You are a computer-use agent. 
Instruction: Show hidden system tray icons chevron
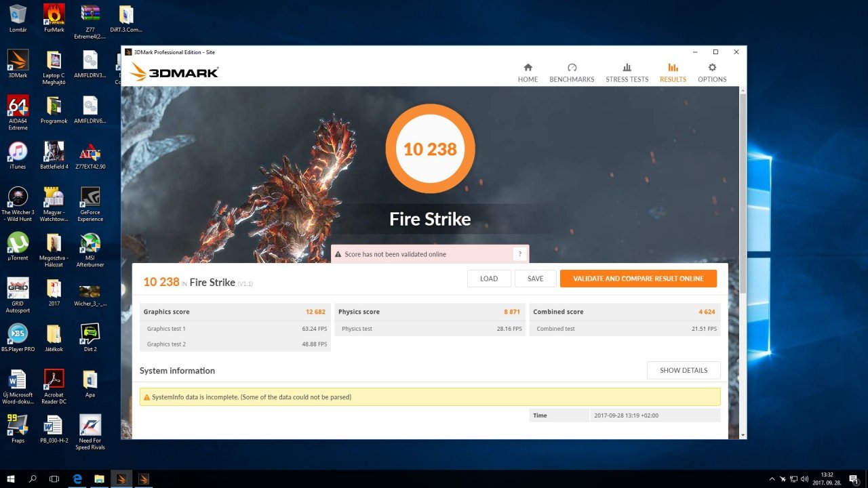[772, 479]
